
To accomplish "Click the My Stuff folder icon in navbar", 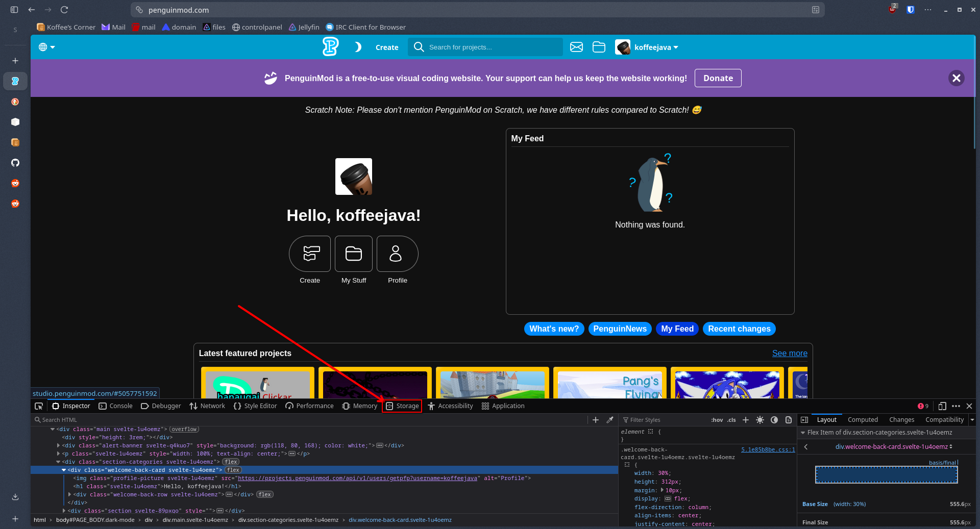I will pos(599,47).
